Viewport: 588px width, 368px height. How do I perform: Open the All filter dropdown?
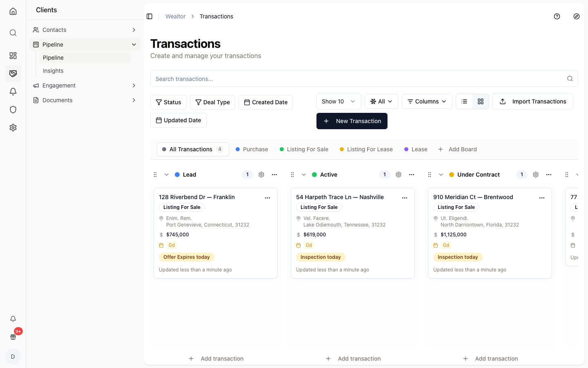pyautogui.click(x=381, y=101)
